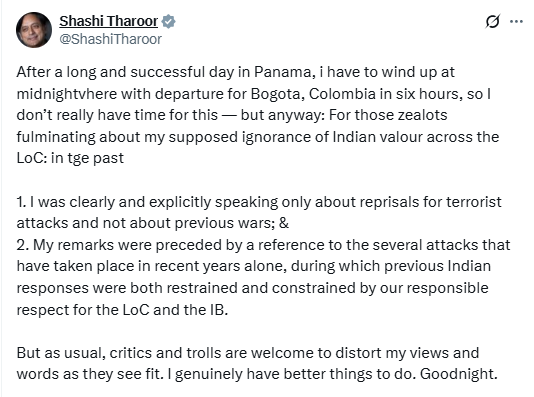Open the Shashi Tharoor display name link
Viewport: 534px width, 397px height.
(x=109, y=21)
